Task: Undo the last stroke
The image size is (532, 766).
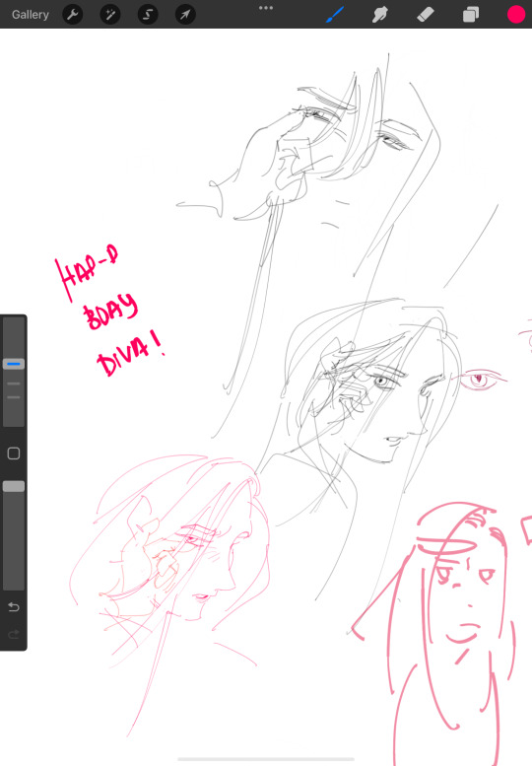Action: [14, 606]
